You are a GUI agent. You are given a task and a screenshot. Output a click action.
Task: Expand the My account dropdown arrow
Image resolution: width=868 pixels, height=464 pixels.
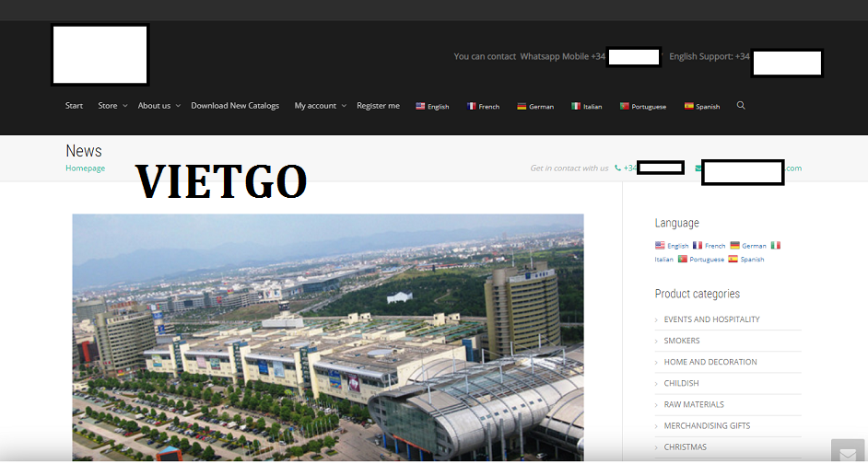point(344,106)
